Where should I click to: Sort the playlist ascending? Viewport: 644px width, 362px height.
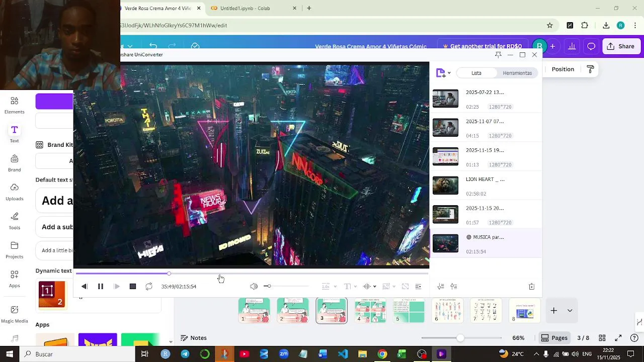pos(454,287)
